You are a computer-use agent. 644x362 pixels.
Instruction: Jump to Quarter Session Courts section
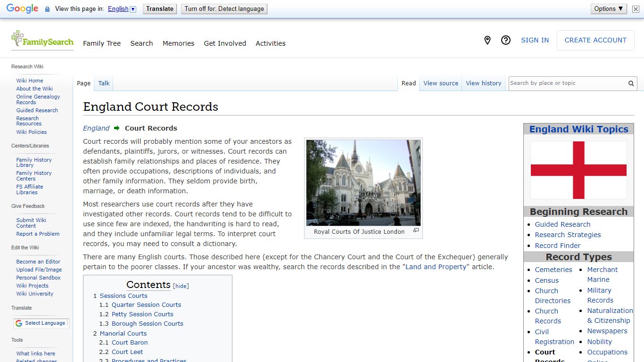pos(146,305)
